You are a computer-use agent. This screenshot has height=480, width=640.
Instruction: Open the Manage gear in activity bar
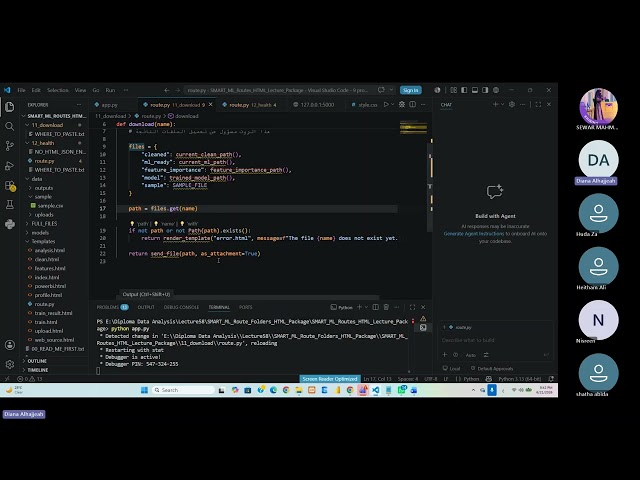coord(10,363)
